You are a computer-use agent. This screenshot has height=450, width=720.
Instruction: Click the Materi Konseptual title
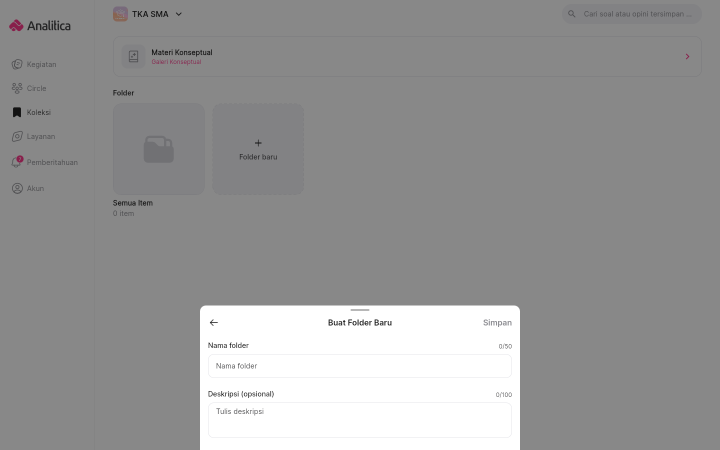click(x=182, y=52)
